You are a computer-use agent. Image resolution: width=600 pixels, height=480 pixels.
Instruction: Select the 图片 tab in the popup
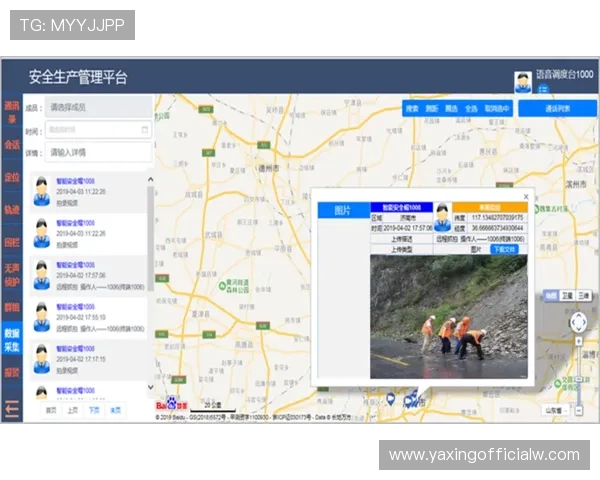click(343, 210)
